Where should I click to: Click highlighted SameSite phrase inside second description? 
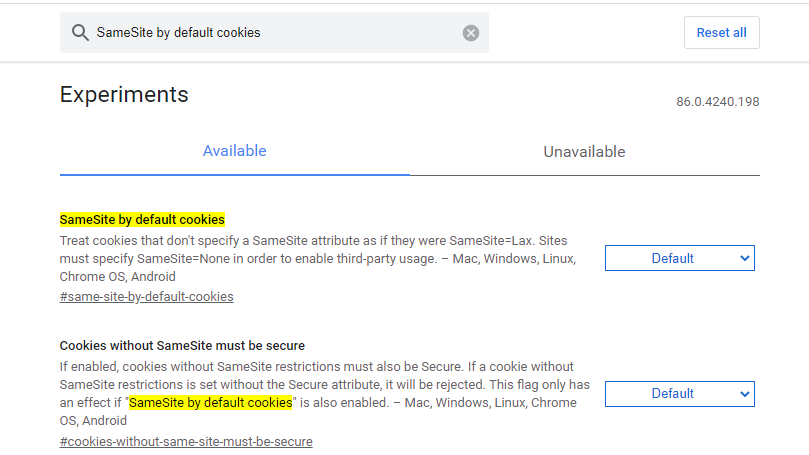tap(211, 403)
